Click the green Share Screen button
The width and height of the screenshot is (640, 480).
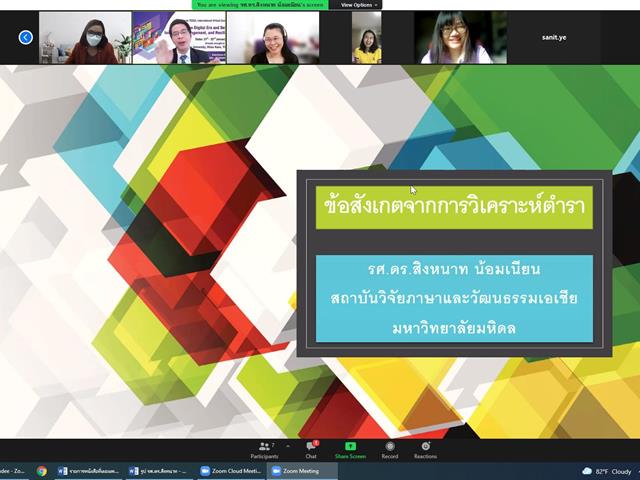350,450
